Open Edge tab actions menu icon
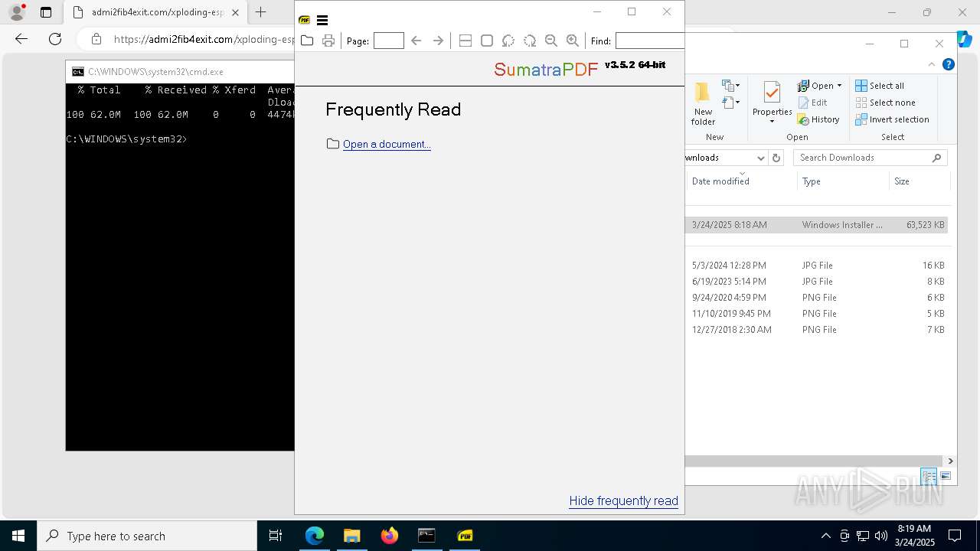The image size is (980, 551). 46,12
